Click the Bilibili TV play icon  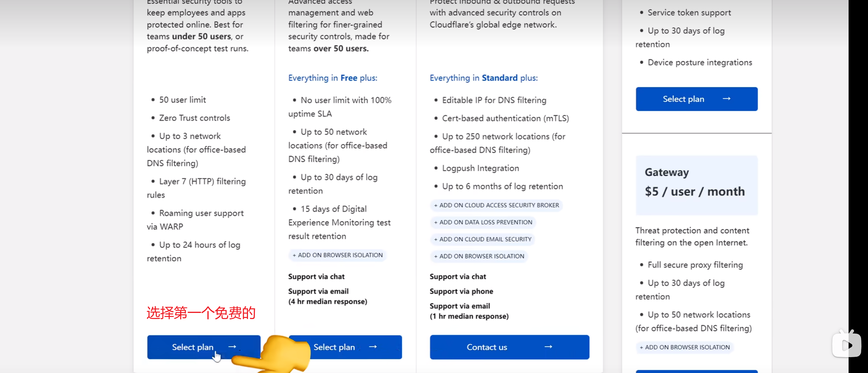(846, 345)
